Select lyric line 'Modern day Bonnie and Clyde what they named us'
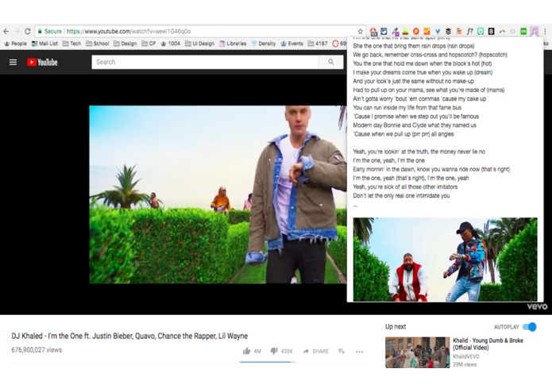The width and height of the screenshot is (552, 392). pyautogui.click(x=415, y=125)
